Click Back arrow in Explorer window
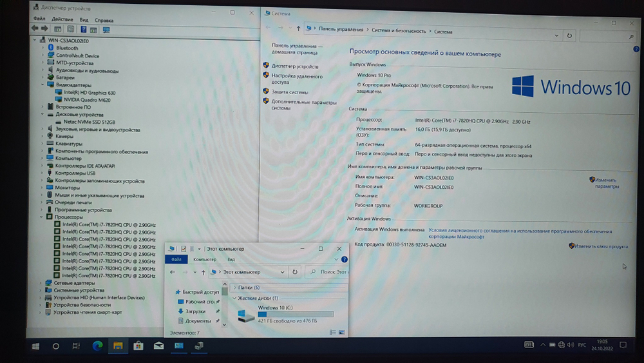 pyautogui.click(x=173, y=272)
